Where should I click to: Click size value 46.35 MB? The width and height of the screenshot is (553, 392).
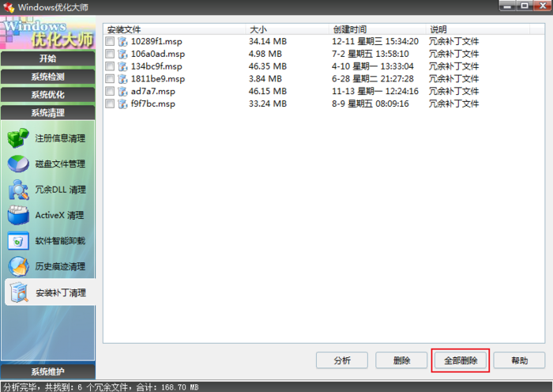[268, 66]
